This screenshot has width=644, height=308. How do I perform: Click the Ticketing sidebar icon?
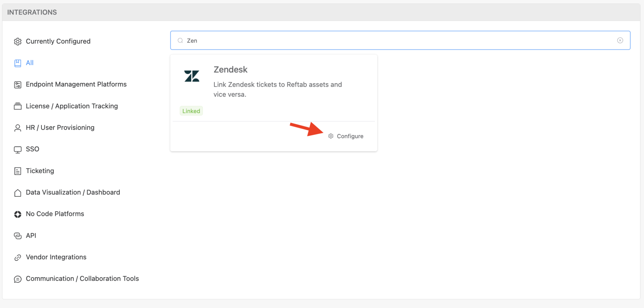[18, 171]
